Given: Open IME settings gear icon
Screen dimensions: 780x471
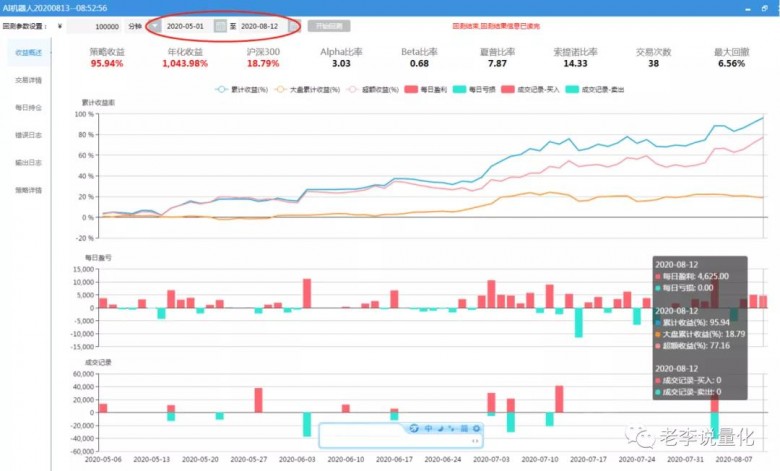Looking at the screenshot, I should click(x=476, y=428).
